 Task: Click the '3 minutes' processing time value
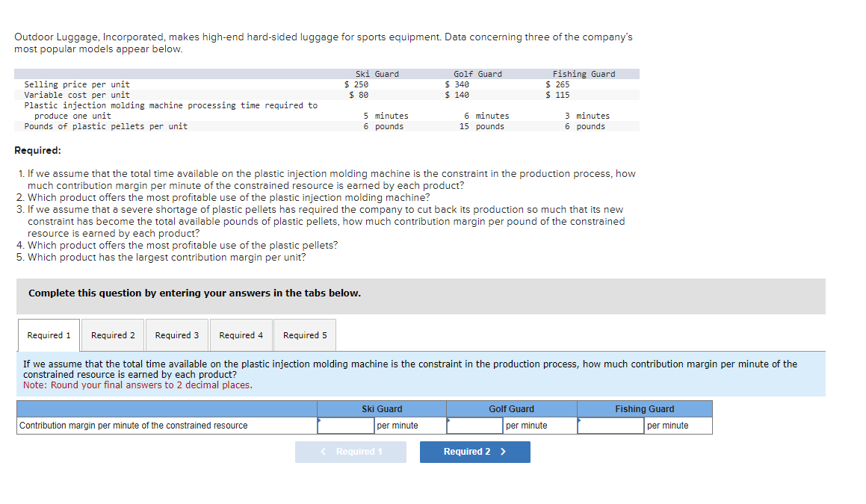tap(587, 116)
